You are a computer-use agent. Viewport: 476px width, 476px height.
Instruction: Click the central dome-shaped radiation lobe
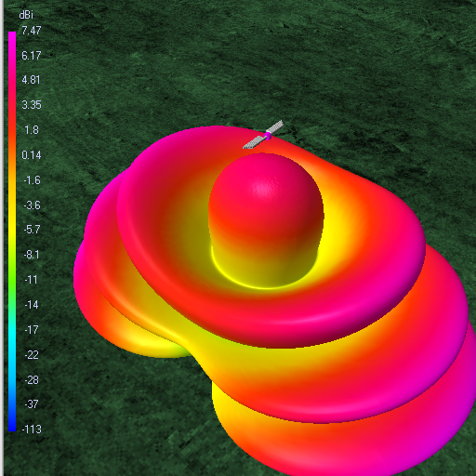266,217
